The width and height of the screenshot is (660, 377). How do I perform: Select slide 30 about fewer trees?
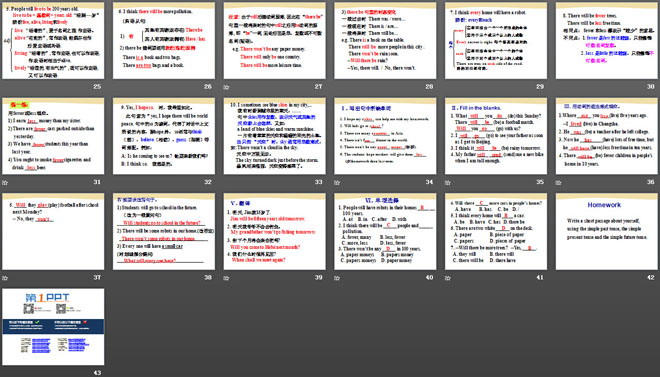607,40
